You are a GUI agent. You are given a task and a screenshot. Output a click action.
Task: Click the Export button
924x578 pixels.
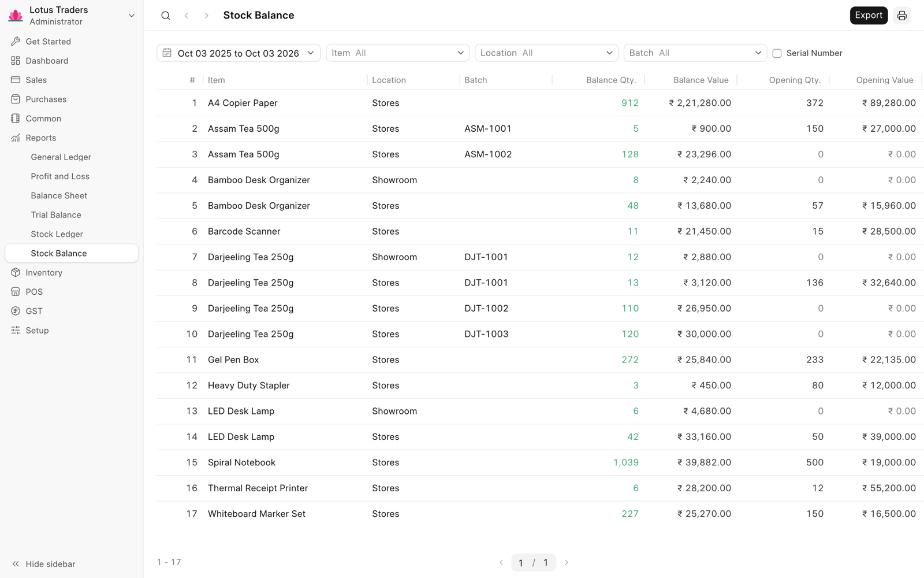[x=869, y=16]
